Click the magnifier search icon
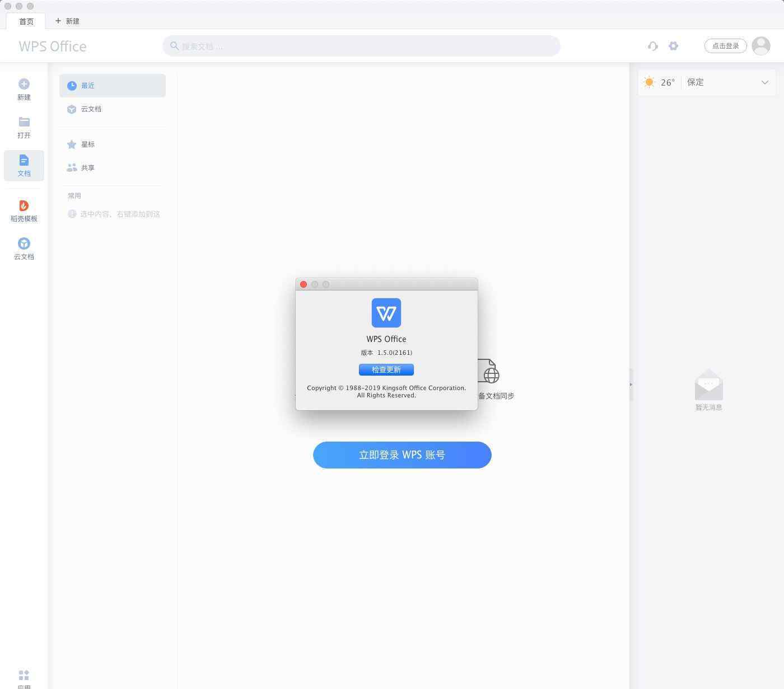The image size is (784, 689). click(x=175, y=46)
